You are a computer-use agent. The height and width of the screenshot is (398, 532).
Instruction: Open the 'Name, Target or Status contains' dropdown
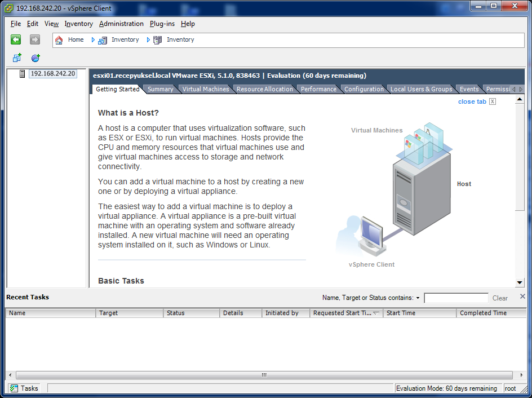418,298
